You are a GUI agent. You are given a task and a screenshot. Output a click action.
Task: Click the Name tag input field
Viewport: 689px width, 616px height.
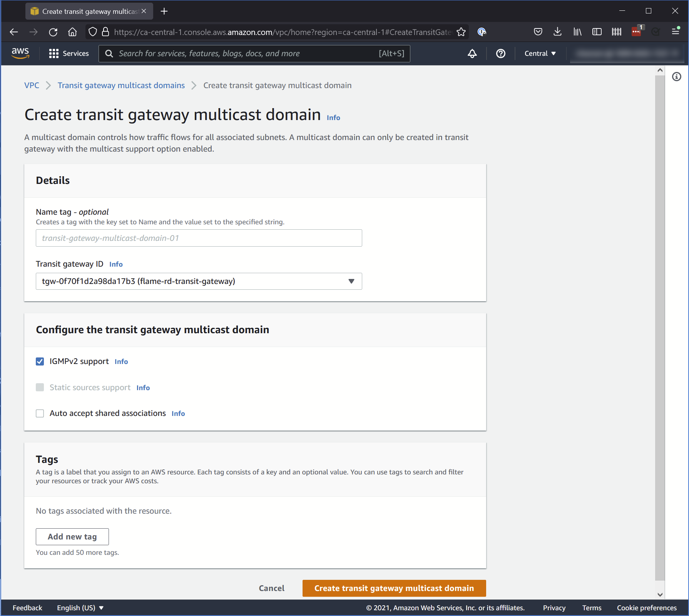[x=199, y=238]
